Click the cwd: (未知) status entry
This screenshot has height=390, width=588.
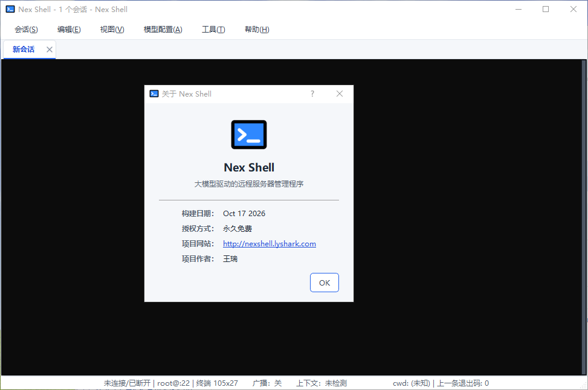click(x=412, y=383)
